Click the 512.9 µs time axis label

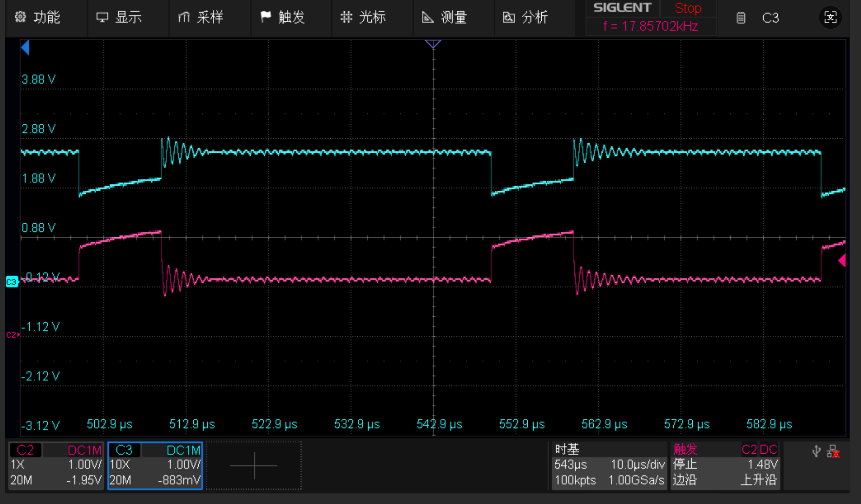[192, 424]
